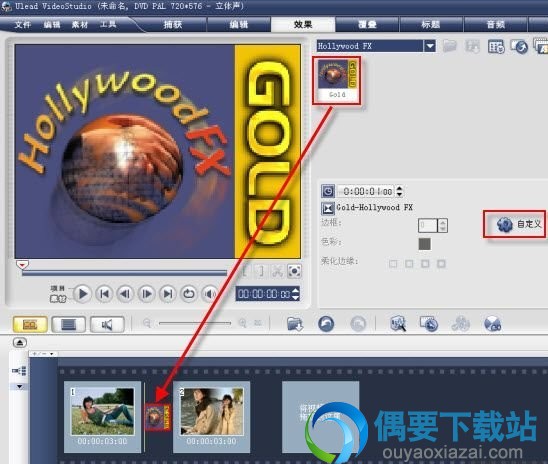Redo the last action
This screenshot has height=464, width=548.
coord(358,324)
